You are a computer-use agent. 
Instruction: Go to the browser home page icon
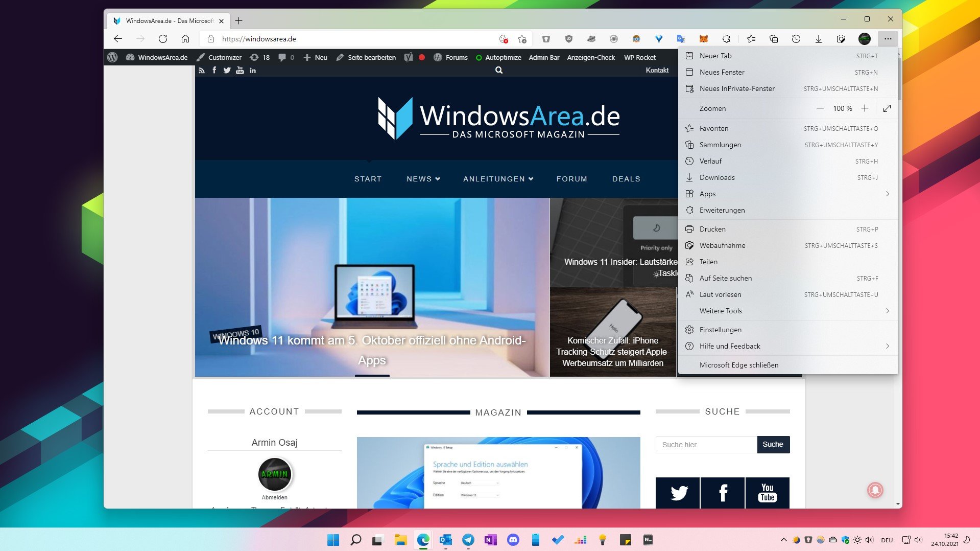[185, 39]
